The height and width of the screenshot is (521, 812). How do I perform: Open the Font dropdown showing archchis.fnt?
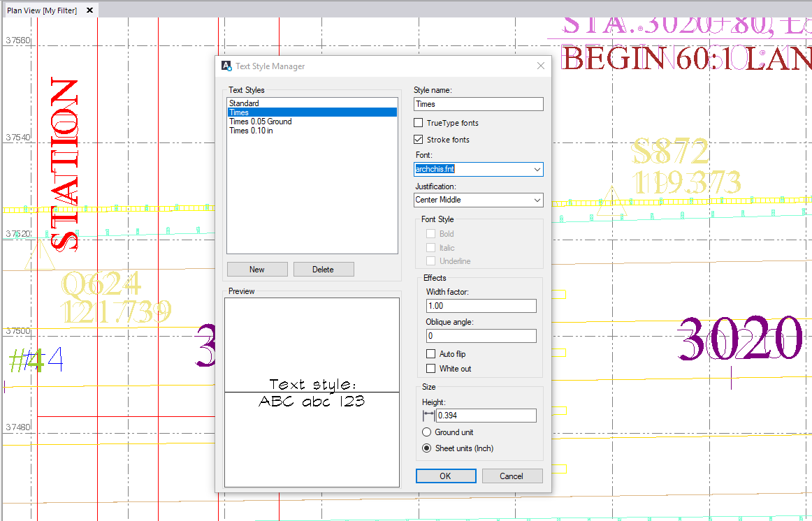tap(478, 169)
